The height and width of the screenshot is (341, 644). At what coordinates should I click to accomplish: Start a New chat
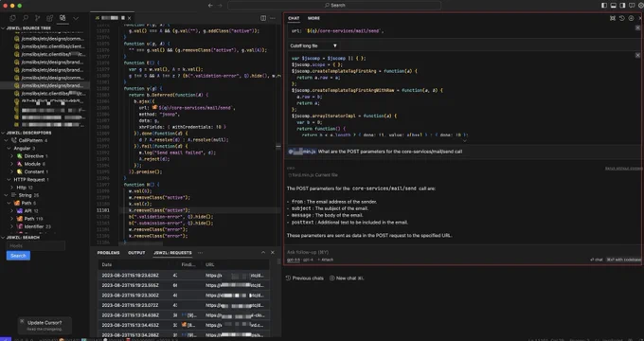347,278
